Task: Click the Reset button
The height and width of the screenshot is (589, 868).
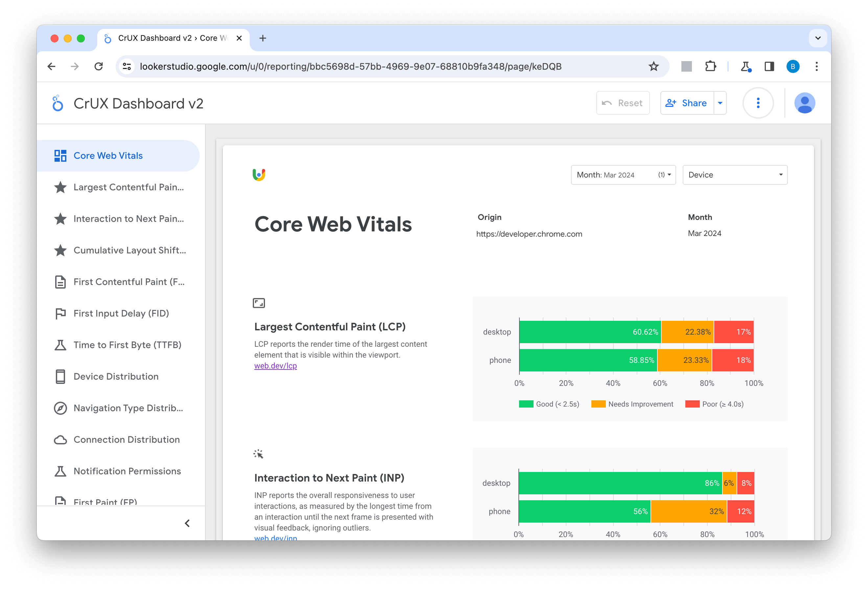Action: point(623,103)
